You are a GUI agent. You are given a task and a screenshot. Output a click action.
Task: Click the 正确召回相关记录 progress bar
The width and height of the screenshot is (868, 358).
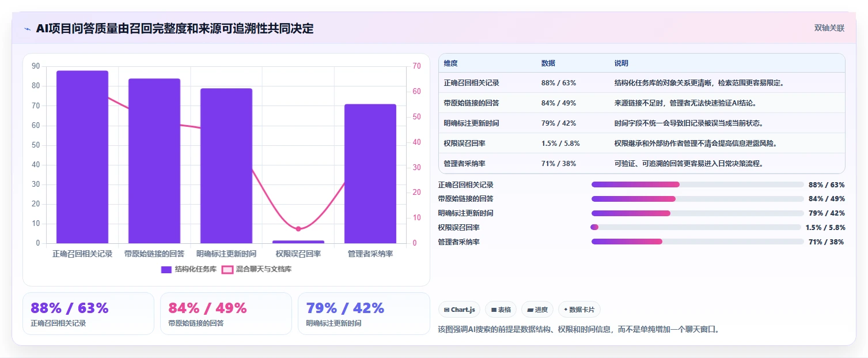click(698, 184)
